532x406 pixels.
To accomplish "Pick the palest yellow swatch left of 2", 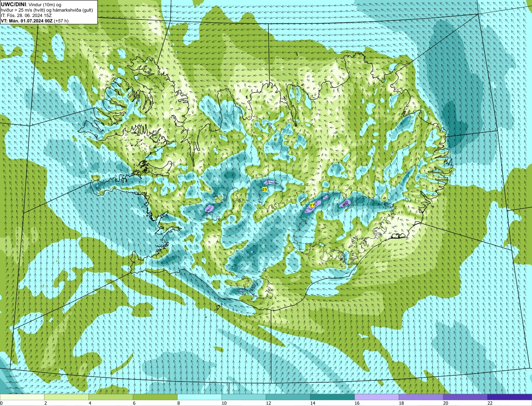I will point(22,397).
